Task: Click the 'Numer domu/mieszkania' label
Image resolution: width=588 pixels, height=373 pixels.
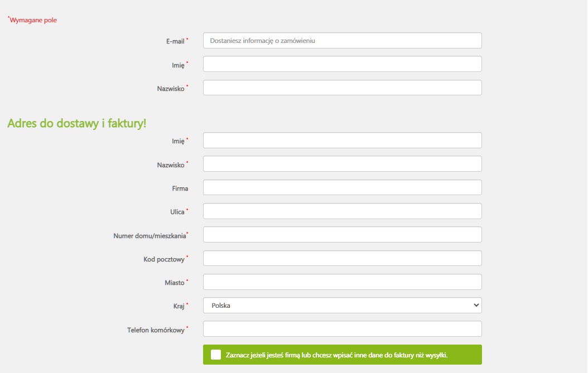Action: tap(150, 236)
